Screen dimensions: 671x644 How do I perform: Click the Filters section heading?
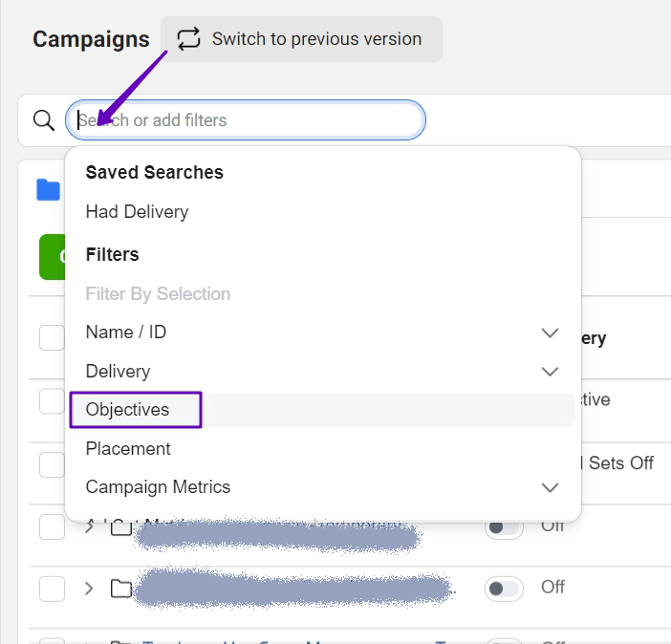coord(112,254)
